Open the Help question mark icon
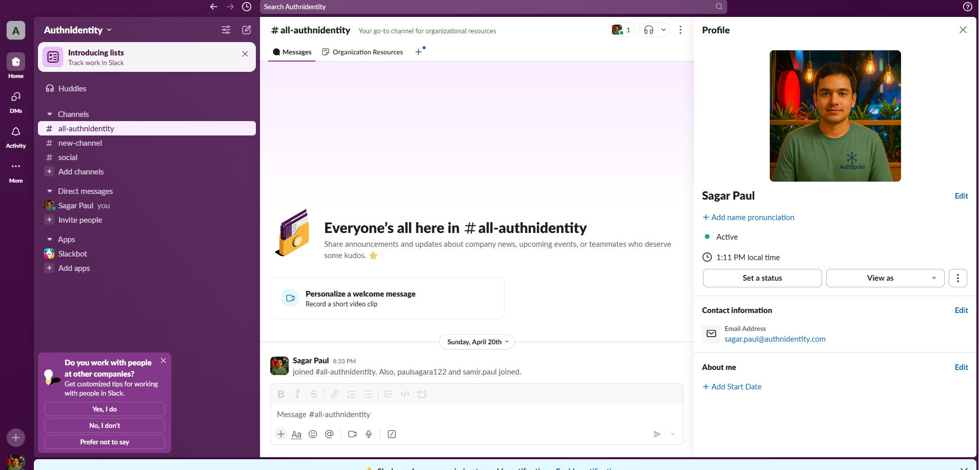 tap(967, 7)
